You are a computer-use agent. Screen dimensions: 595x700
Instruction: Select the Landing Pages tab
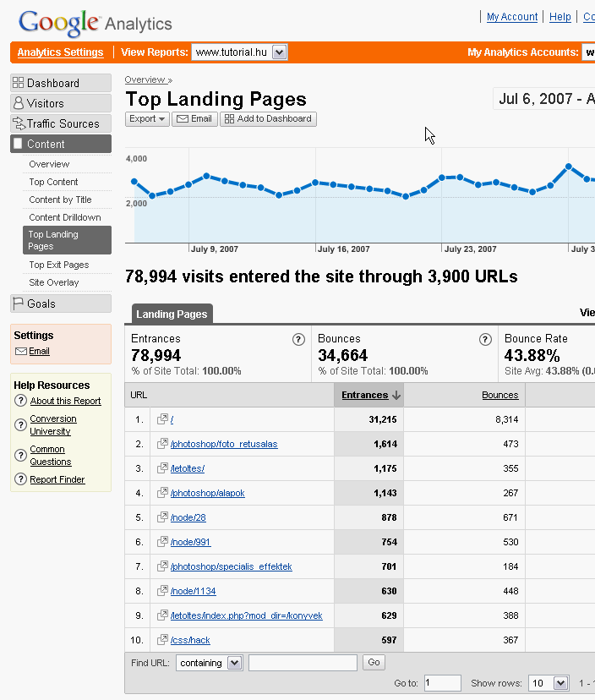172,314
